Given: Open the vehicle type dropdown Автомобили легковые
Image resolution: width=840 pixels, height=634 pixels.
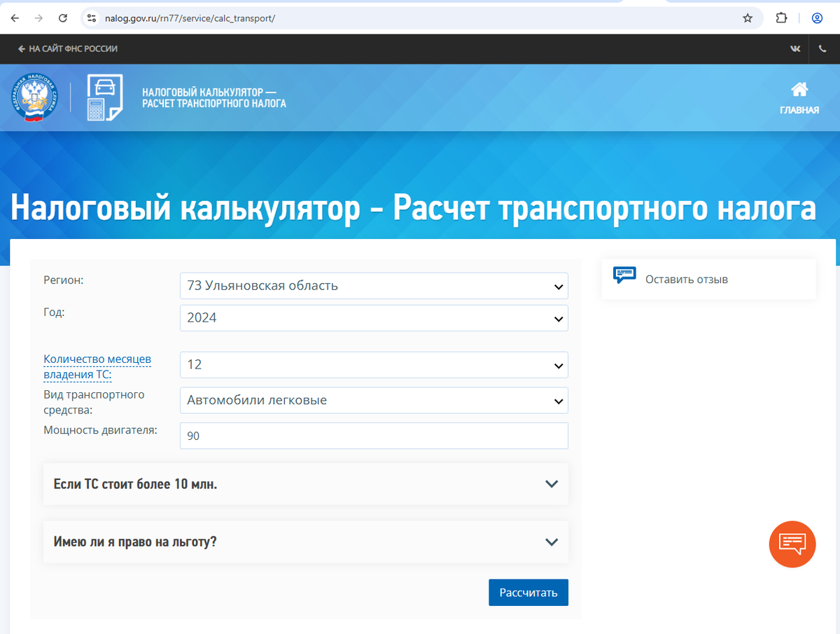Looking at the screenshot, I should pyautogui.click(x=374, y=401).
